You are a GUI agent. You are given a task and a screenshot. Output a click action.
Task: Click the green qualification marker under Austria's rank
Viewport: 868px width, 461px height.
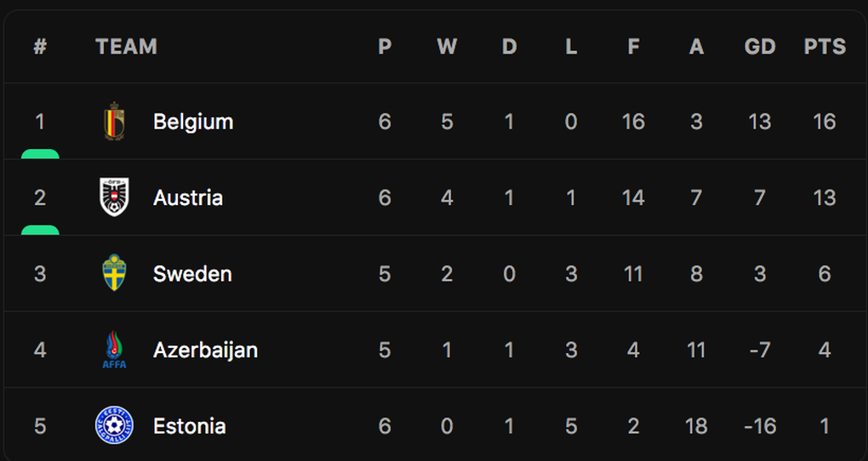(x=40, y=230)
